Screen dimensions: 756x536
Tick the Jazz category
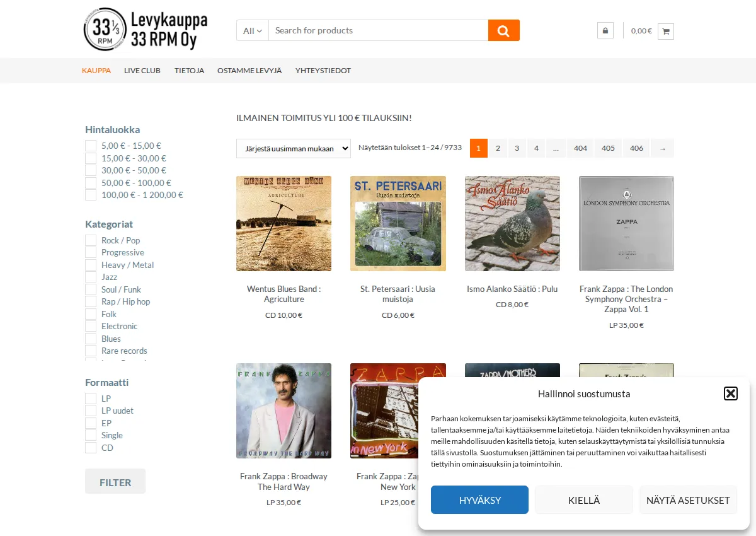tap(91, 277)
